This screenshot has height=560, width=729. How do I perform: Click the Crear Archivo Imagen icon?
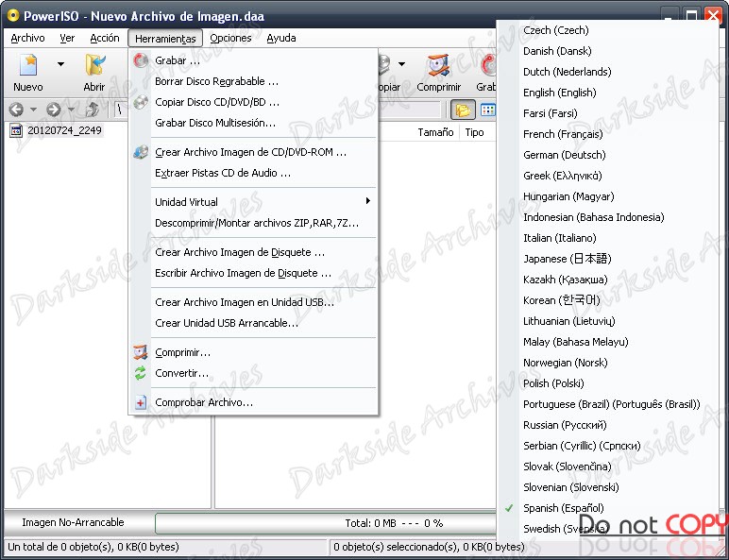click(141, 152)
